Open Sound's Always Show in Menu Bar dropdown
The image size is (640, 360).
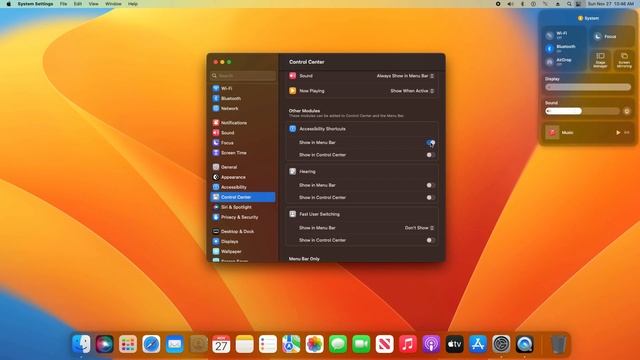tap(405, 76)
